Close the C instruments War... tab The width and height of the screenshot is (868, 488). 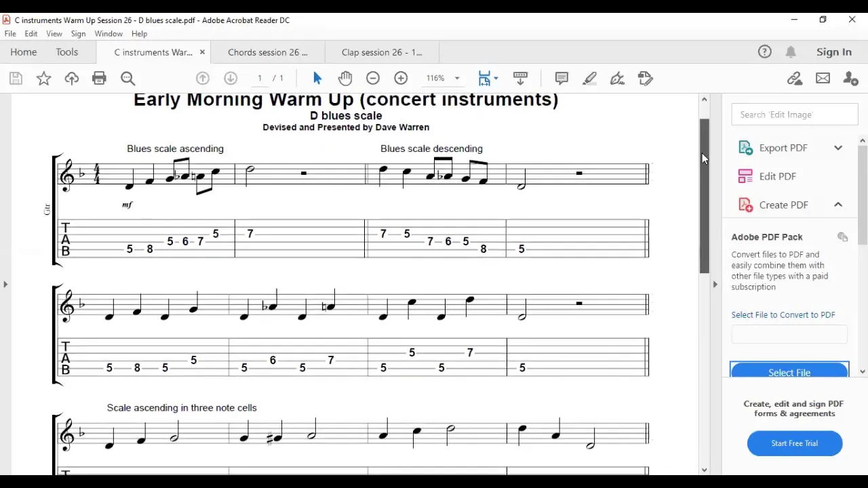click(x=202, y=52)
